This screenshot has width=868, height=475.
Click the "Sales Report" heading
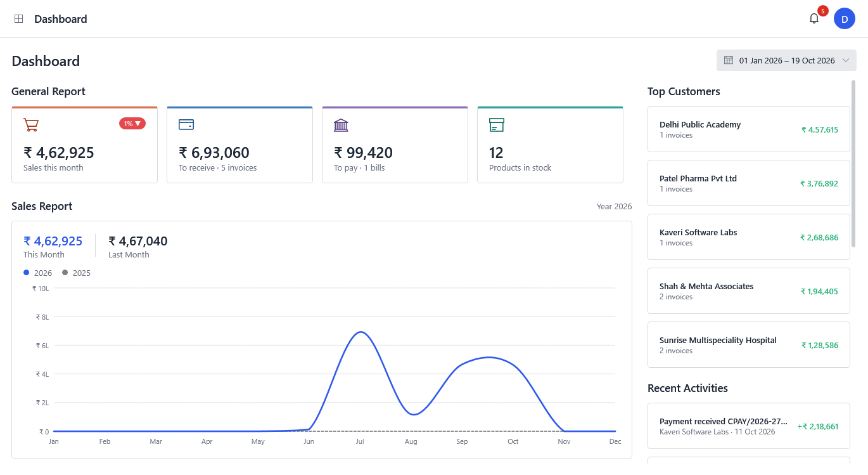click(x=42, y=206)
